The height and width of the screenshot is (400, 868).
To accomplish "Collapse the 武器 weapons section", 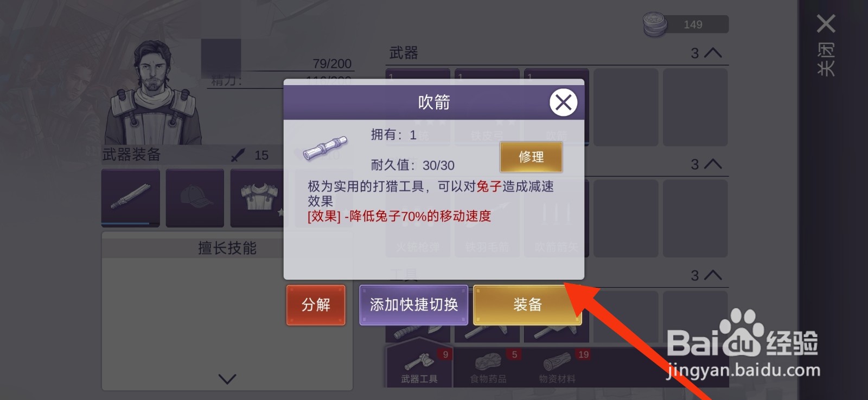I will [x=712, y=53].
